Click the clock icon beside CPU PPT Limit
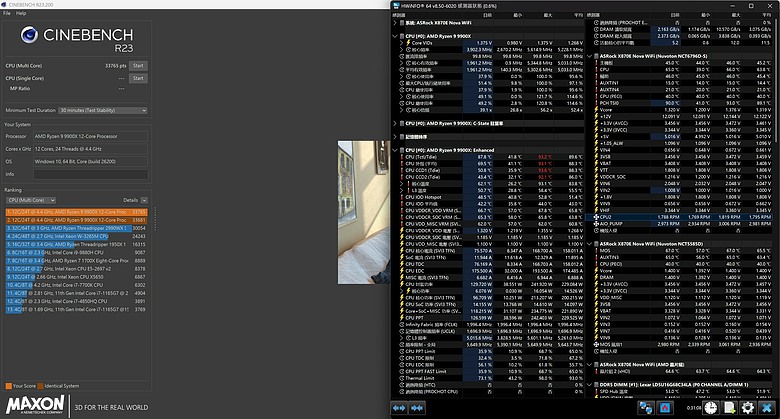The height and width of the screenshot is (419, 780). pos(402,351)
